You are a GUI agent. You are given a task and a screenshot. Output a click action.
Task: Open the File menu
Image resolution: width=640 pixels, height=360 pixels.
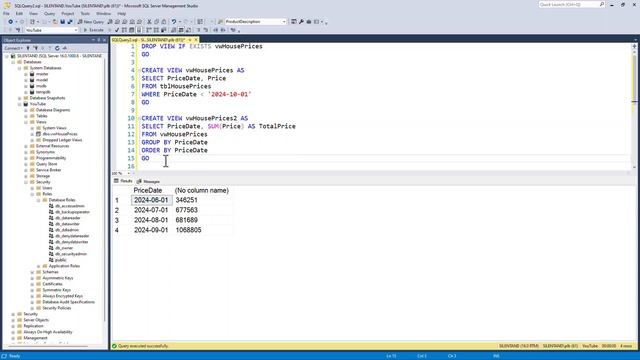[x=6, y=13]
